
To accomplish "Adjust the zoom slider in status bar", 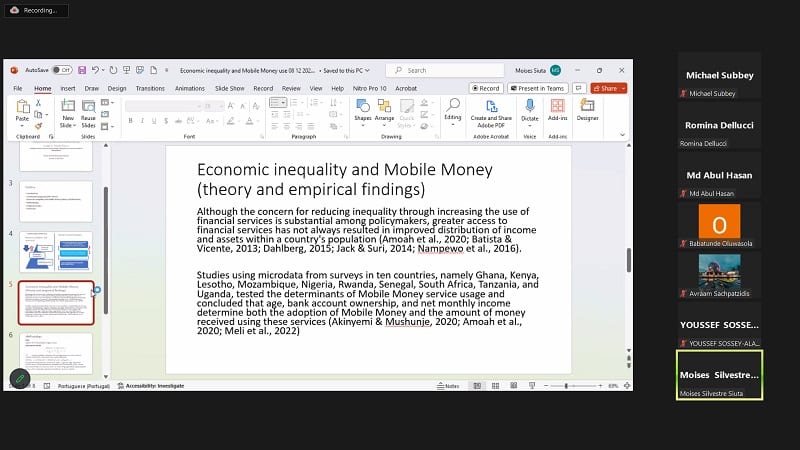I will pyautogui.click(x=566, y=386).
